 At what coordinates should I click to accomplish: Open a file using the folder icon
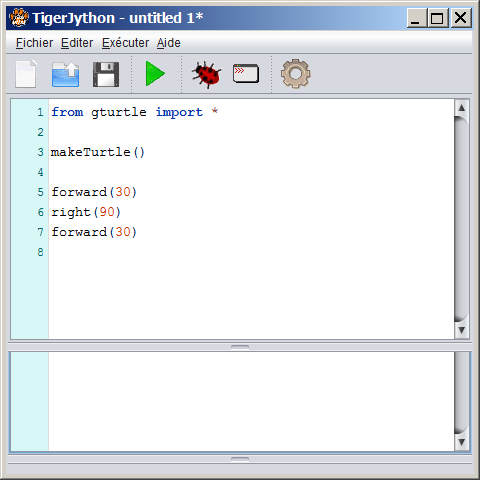point(66,74)
